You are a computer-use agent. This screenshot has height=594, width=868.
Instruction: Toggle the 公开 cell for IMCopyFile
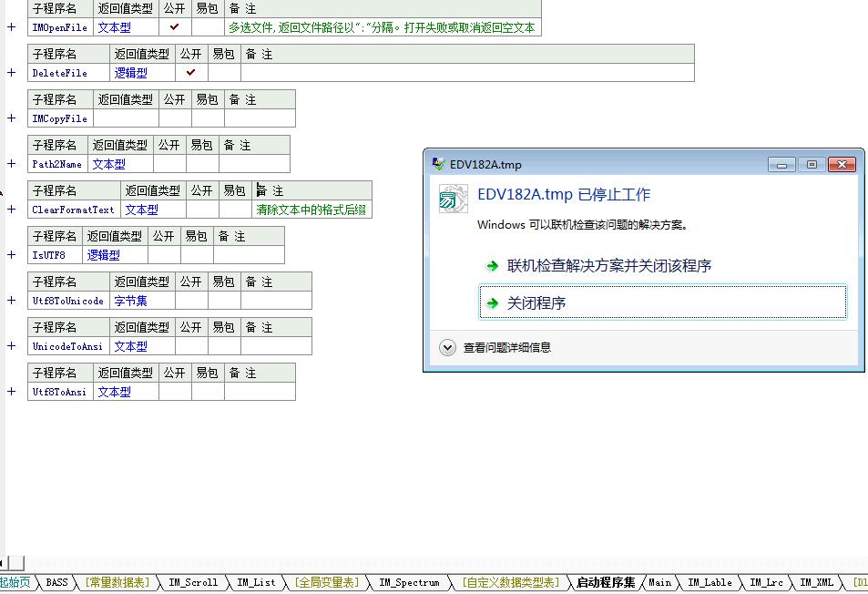(175, 118)
